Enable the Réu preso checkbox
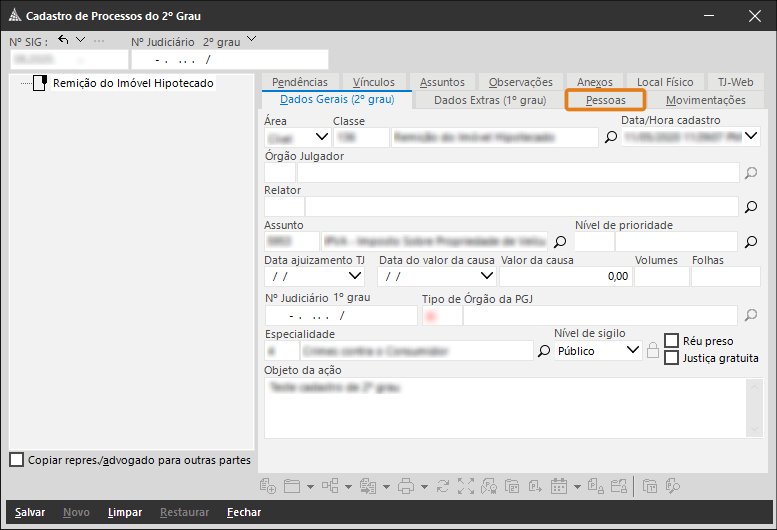Screen dimensions: 777x530 click(x=671, y=341)
